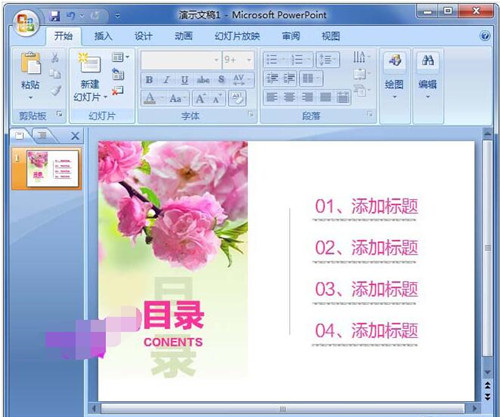Switch to the slides thumbnail pane tab
This screenshot has height=417, width=500.
click(x=20, y=135)
